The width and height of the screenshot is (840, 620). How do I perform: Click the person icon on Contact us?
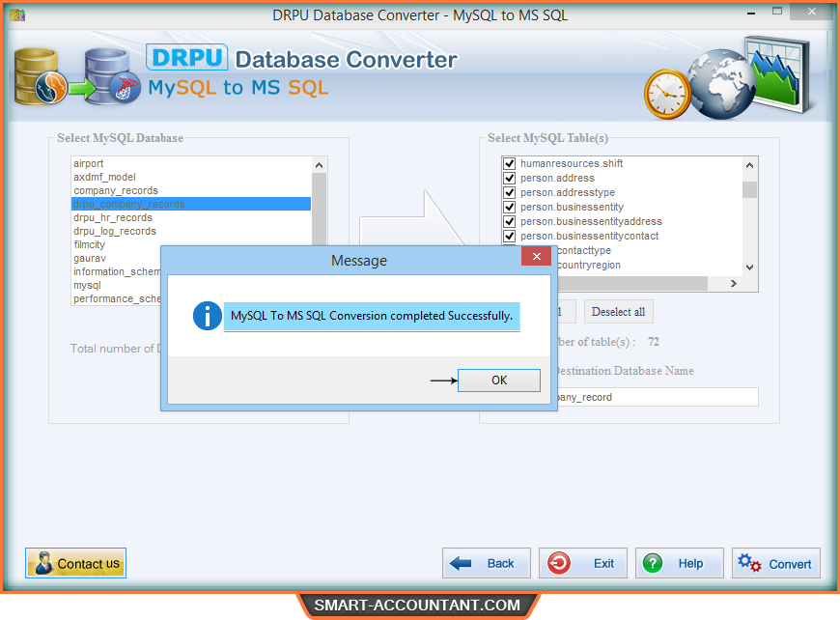point(43,563)
